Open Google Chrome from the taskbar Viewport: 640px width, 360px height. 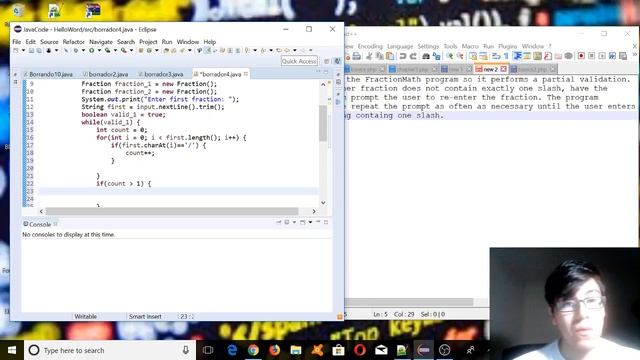pos(253,350)
